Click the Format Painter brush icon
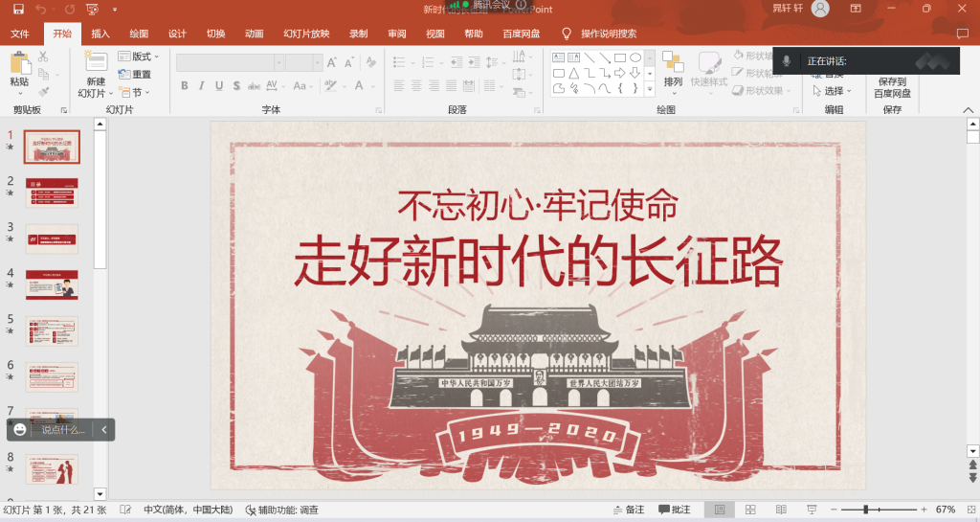This screenshot has width=980, height=522. pyautogui.click(x=43, y=92)
